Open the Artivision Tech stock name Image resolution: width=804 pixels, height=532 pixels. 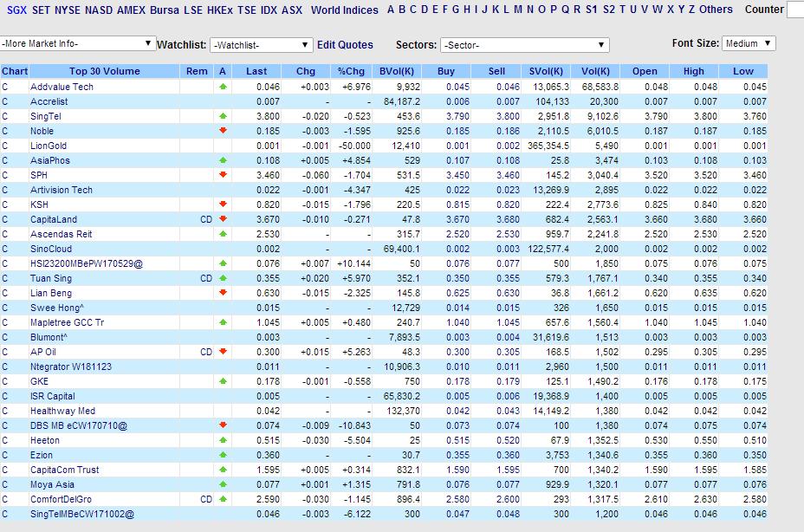point(62,190)
